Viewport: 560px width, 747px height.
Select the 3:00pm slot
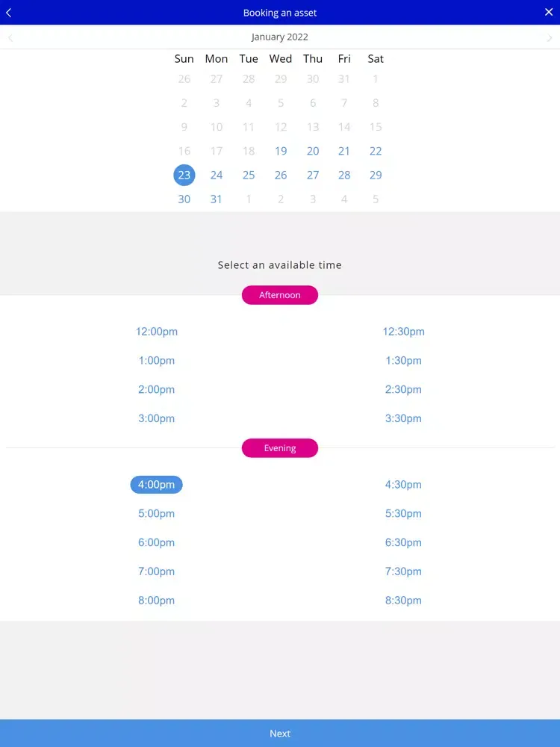click(157, 418)
